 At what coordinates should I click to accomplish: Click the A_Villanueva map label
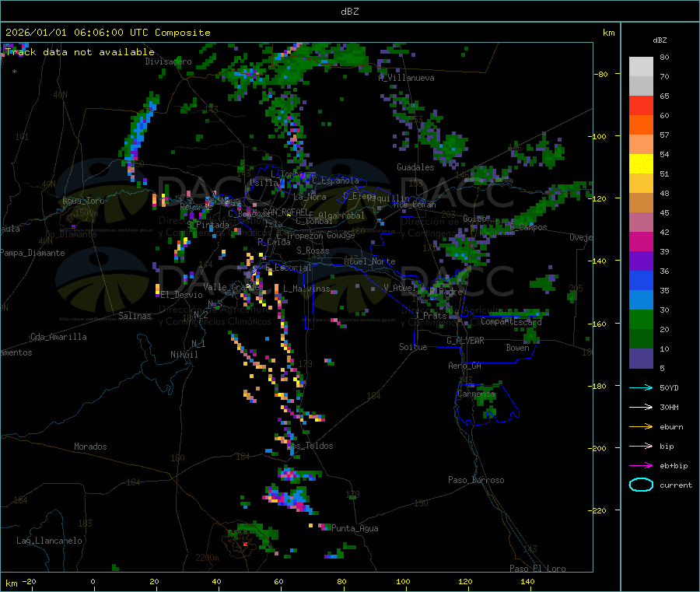(x=406, y=78)
